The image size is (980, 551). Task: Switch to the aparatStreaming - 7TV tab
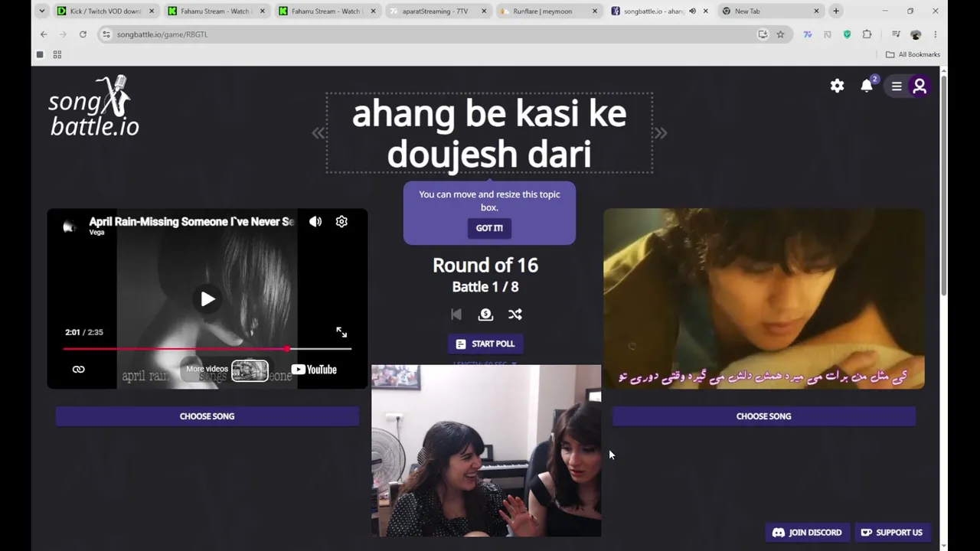click(x=437, y=11)
